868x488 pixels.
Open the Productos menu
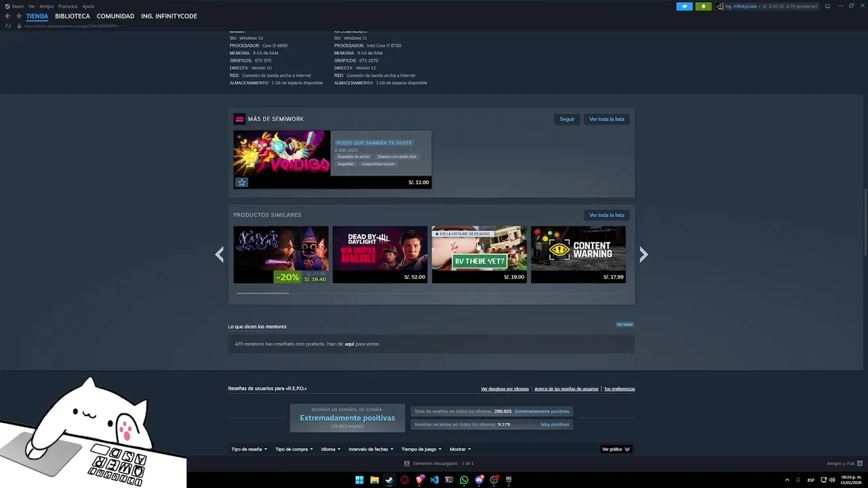(68, 6)
